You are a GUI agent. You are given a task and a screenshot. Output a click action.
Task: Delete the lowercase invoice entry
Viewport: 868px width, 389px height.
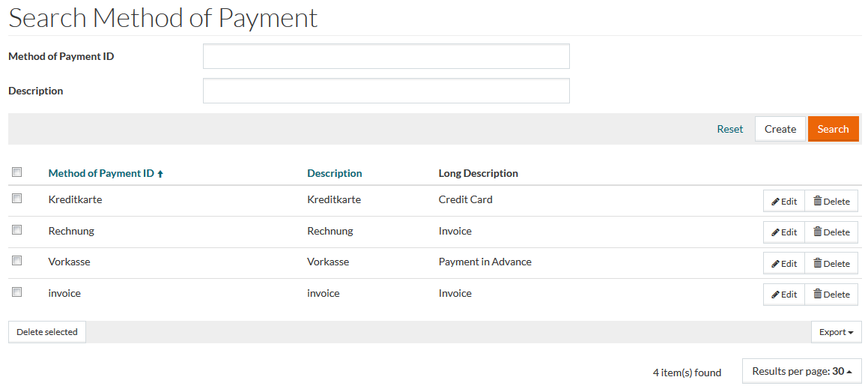click(x=831, y=295)
